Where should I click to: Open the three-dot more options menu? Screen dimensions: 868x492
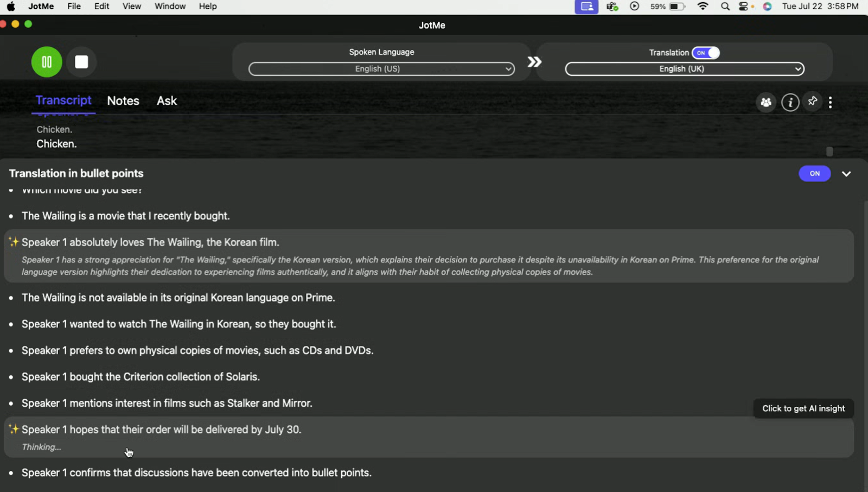pos(830,102)
